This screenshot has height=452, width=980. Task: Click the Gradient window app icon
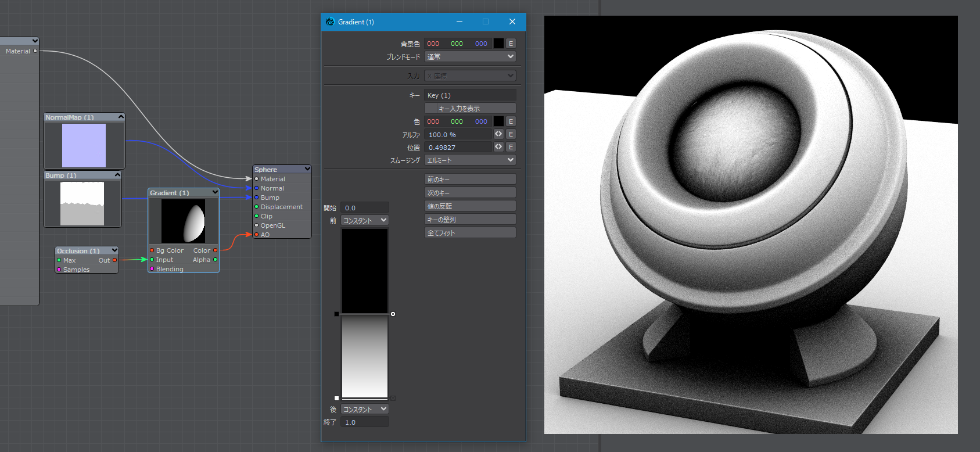(330, 21)
